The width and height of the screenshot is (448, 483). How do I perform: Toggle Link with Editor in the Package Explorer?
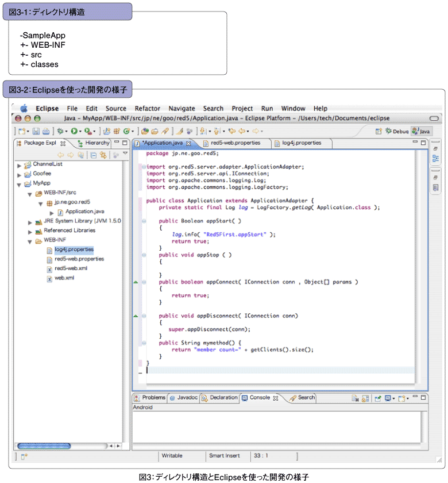pyautogui.click(x=103, y=155)
